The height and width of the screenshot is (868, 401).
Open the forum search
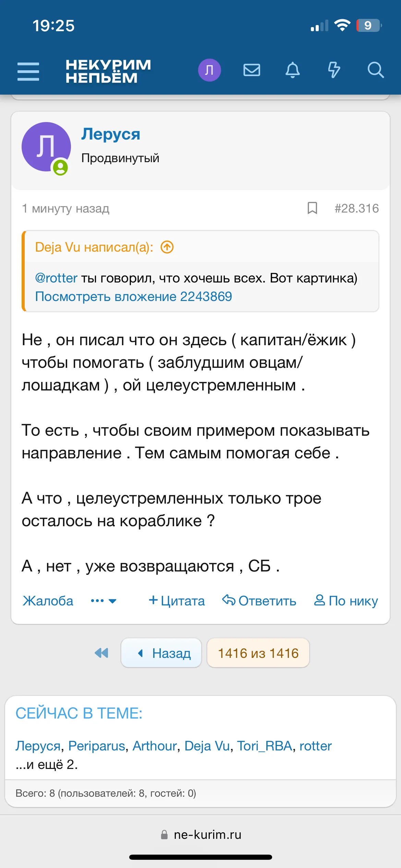click(376, 71)
